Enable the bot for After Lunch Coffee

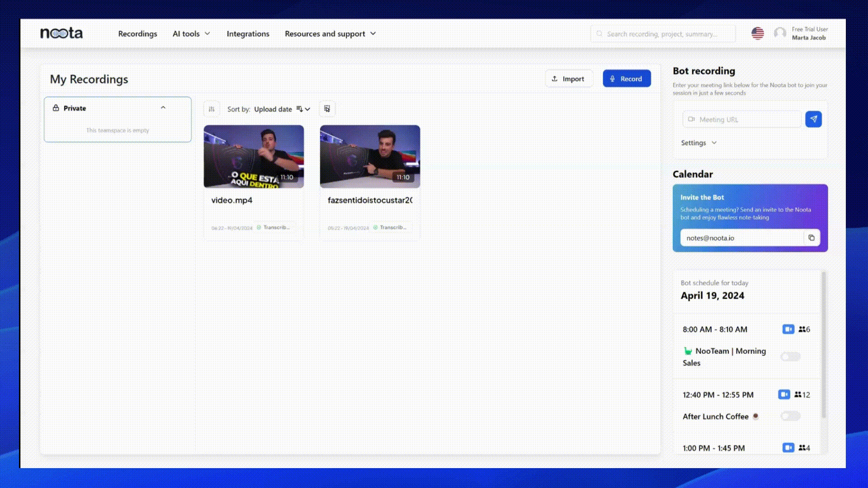click(x=790, y=416)
